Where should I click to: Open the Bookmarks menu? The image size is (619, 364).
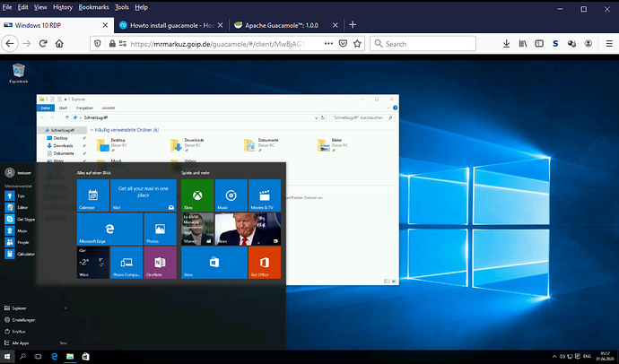[93, 7]
